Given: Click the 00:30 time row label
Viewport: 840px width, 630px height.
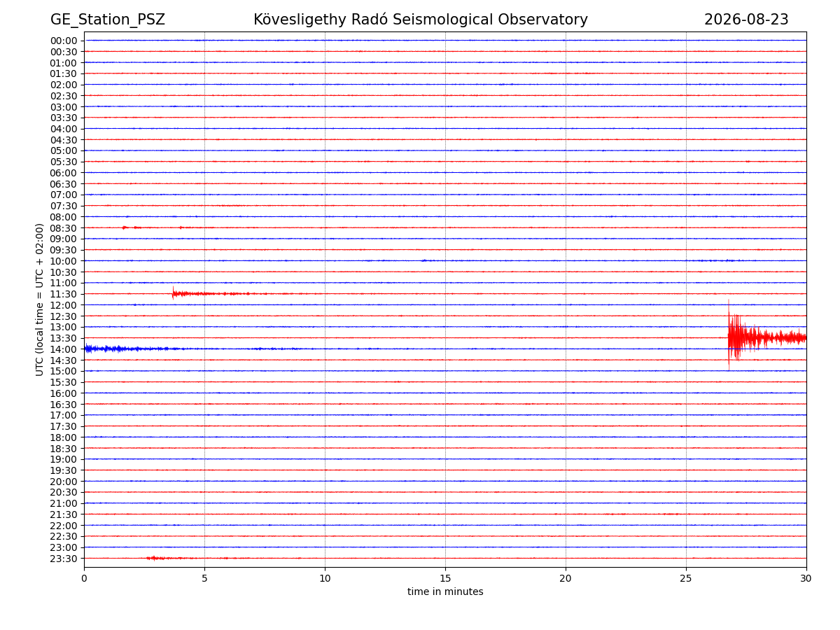Looking at the screenshot, I should coord(64,52).
